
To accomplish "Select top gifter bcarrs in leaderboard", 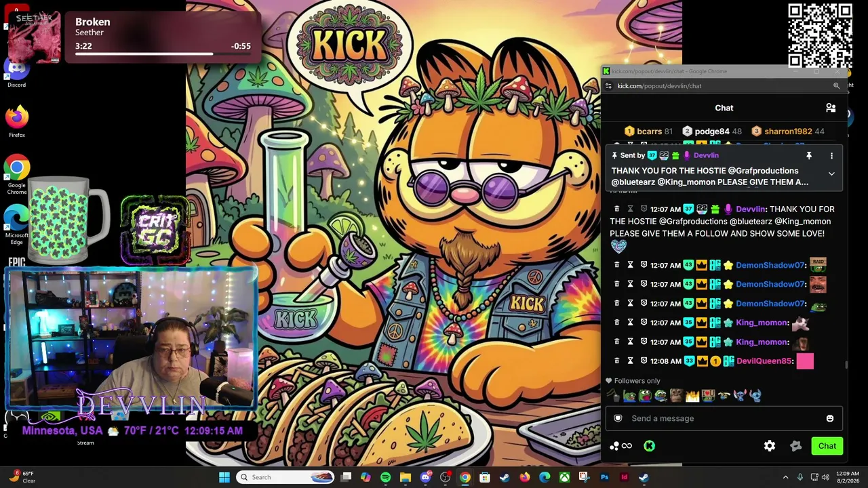I will (648, 131).
